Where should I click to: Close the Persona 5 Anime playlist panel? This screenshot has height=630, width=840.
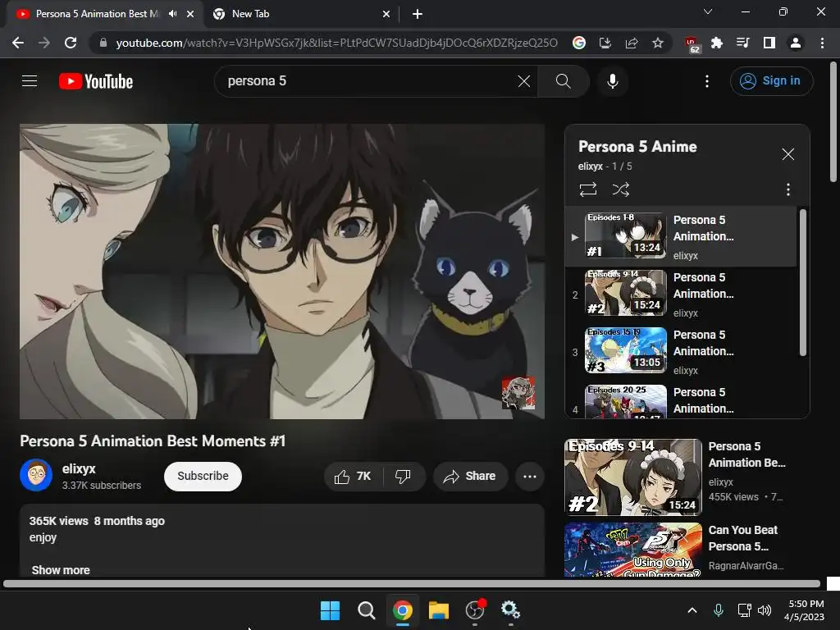[787, 154]
